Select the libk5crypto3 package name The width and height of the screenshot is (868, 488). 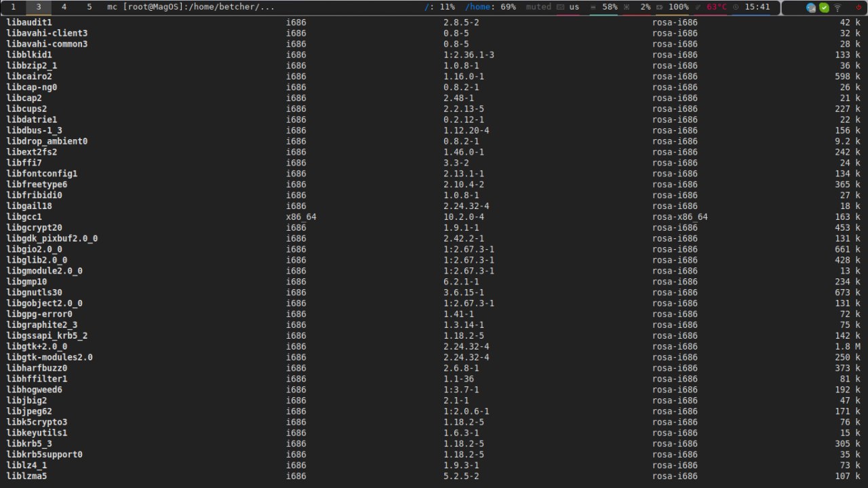pyautogui.click(x=37, y=422)
